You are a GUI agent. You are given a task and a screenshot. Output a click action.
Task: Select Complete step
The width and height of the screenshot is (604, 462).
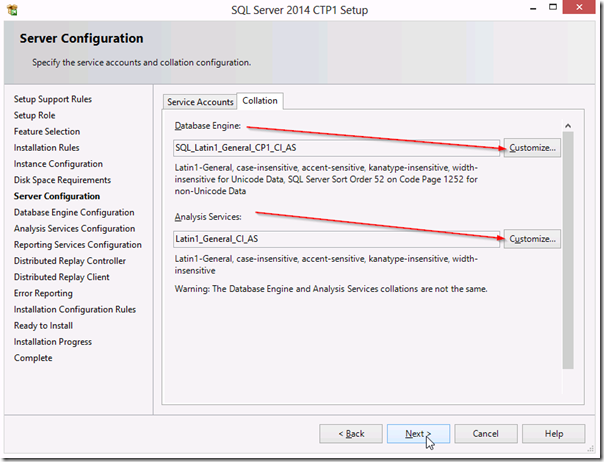click(33, 358)
